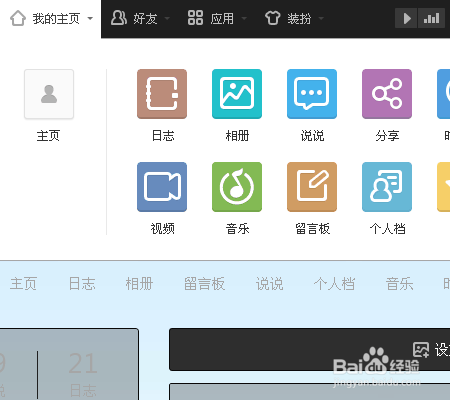
Task: Open the 装扮 menu label
Action: [x=299, y=19]
